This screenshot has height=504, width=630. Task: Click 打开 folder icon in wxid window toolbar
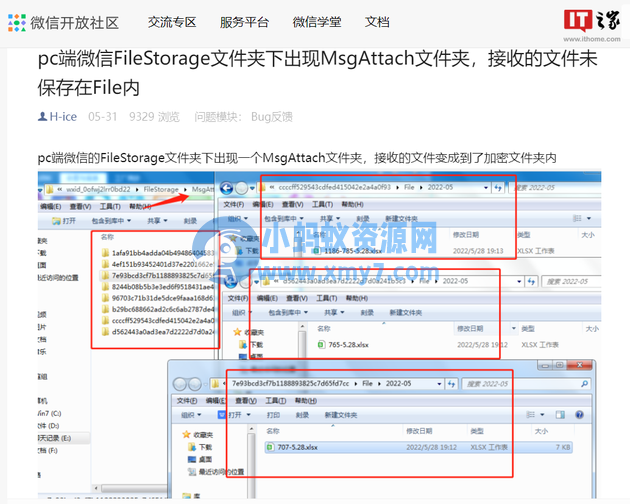(56, 221)
